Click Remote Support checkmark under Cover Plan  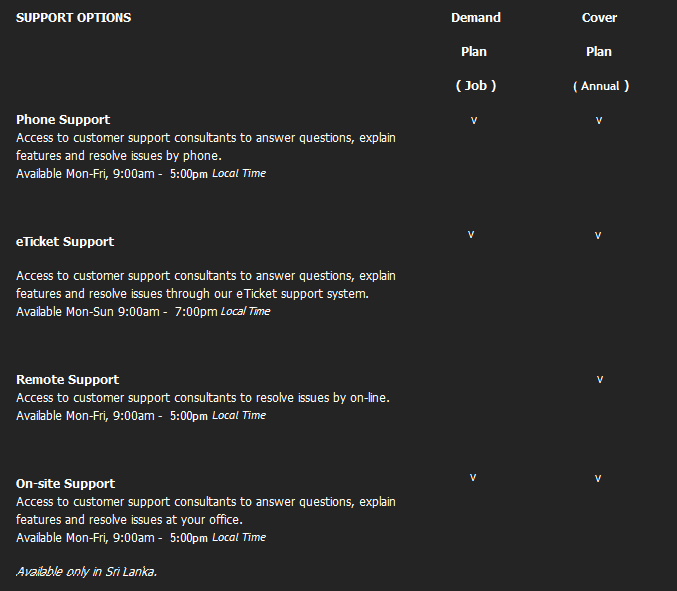click(600, 379)
